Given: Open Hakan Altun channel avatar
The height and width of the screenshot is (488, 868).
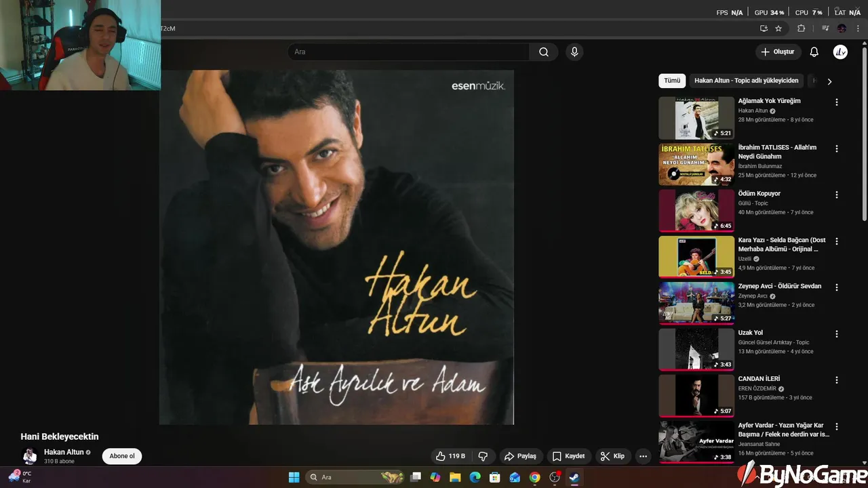Looking at the screenshot, I should pyautogui.click(x=30, y=456).
